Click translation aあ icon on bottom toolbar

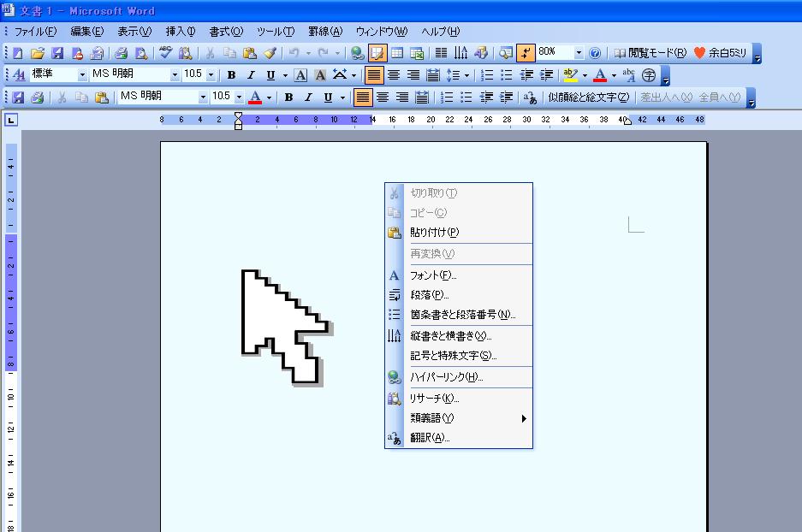pyautogui.click(x=530, y=98)
